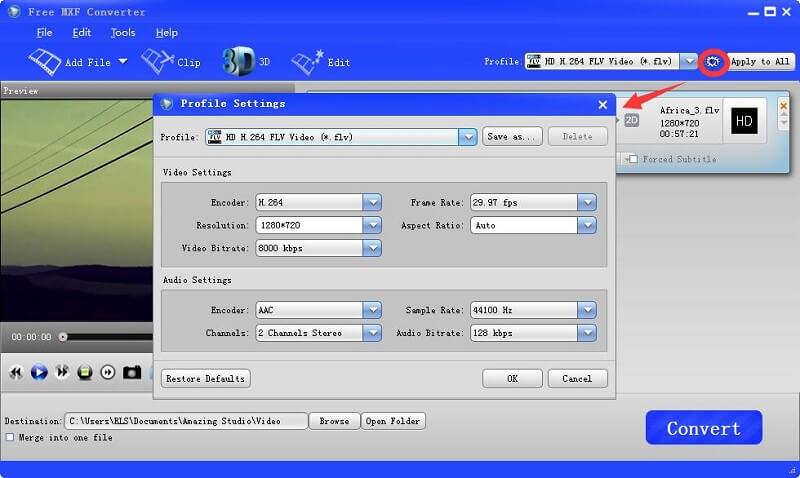Toggle the Merge into one file checkbox
The height and width of the screenshot is (478, 800).
point(10,437)
